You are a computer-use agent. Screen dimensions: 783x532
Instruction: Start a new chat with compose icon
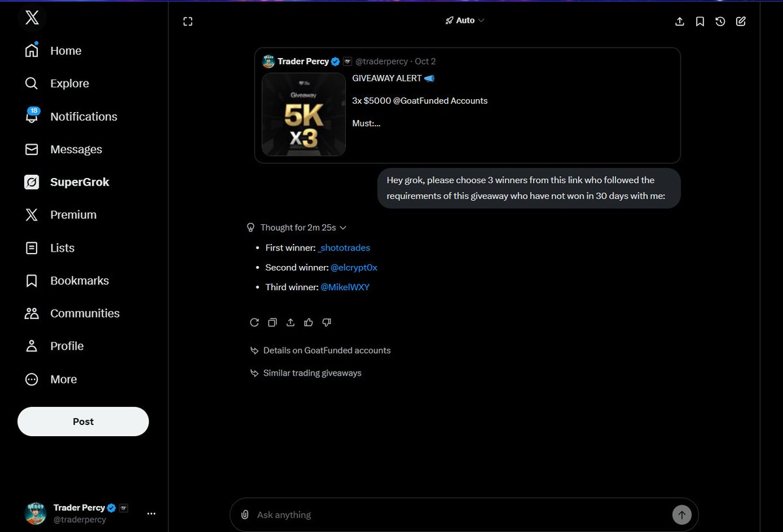[741, 22]
